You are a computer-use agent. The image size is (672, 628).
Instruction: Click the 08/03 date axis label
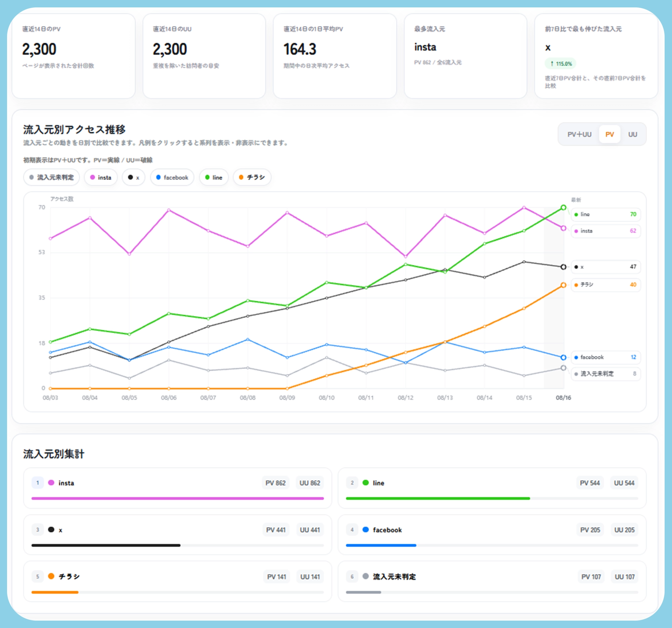(50, 398)
